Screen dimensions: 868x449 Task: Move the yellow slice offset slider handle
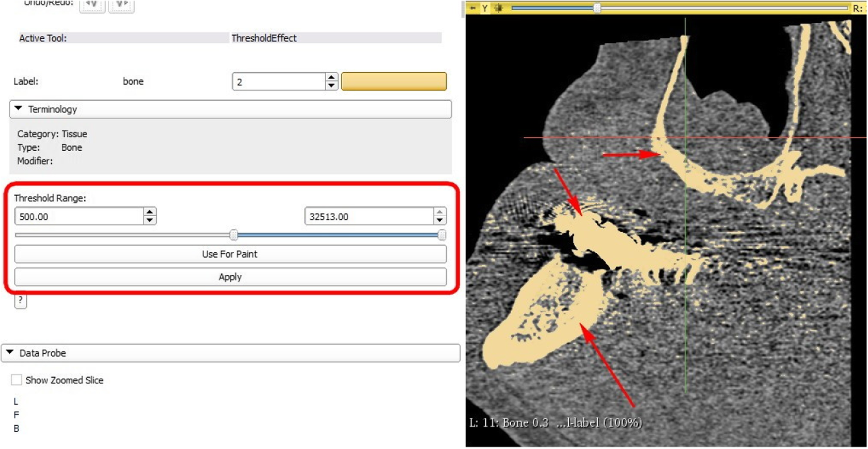pyautogui.click(x=597, y=8)
